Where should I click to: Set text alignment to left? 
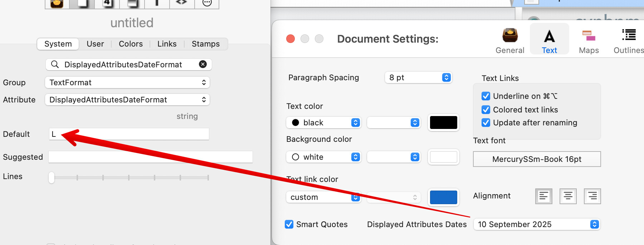[543, 196]
